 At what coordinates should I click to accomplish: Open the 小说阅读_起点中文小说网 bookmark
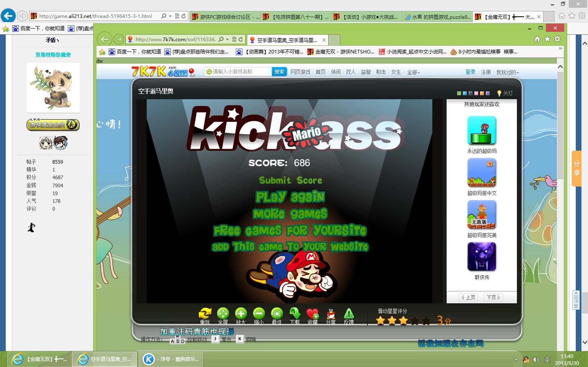point(413,52)
